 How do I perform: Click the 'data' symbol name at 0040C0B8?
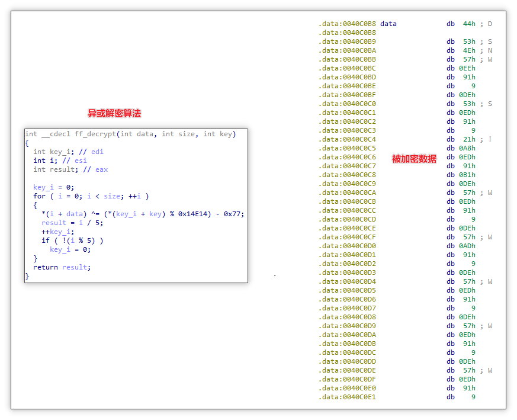[x=388, y=24]
